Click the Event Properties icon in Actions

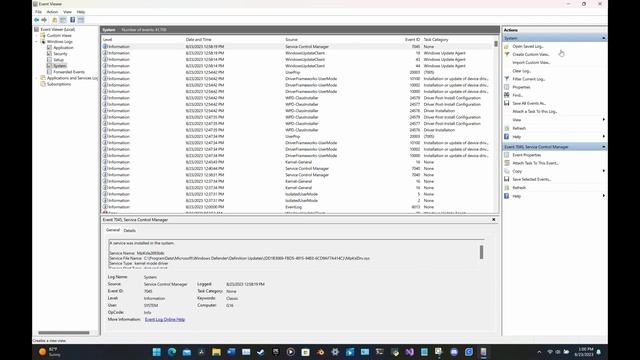tap(507, 155)
